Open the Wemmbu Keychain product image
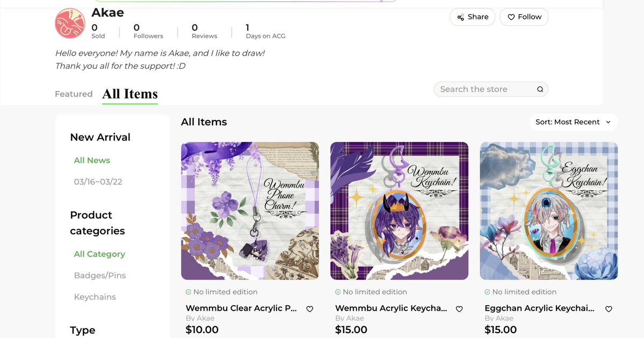The image size is (644, 338). click(x=399, y=211)
